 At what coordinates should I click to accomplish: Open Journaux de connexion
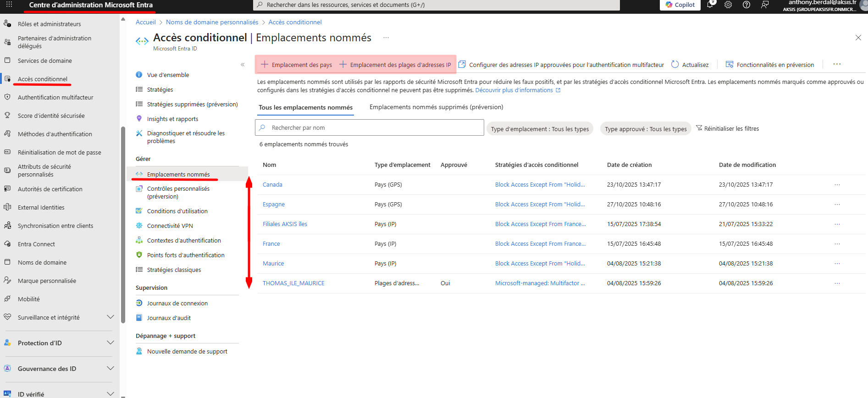tap(177, 303)
